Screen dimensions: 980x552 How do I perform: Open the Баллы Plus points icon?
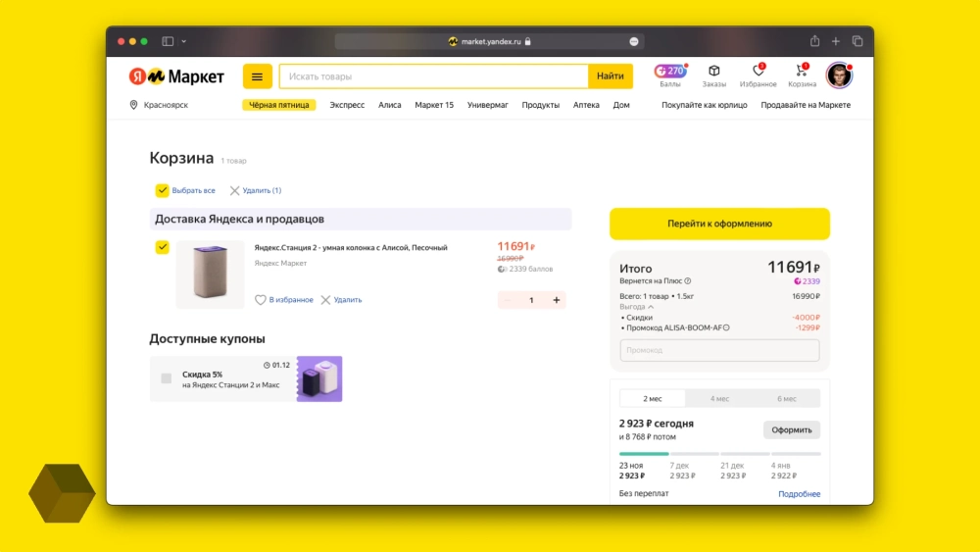click(x=670, y=73)
